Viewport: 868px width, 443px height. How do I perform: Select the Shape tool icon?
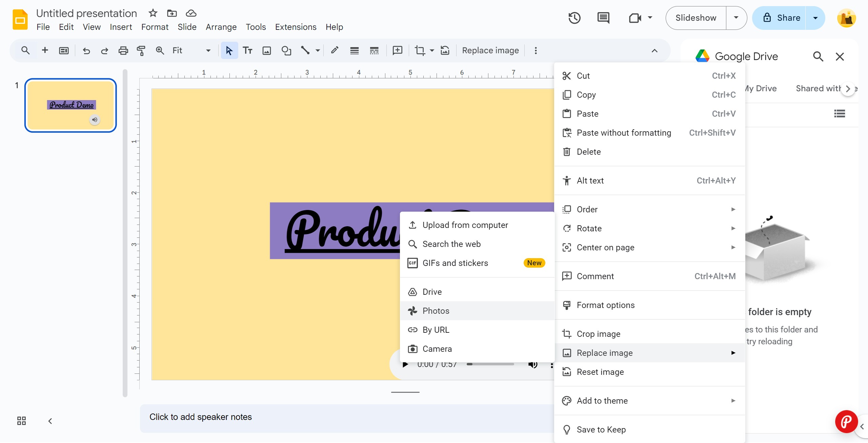(x=286, y=51)
